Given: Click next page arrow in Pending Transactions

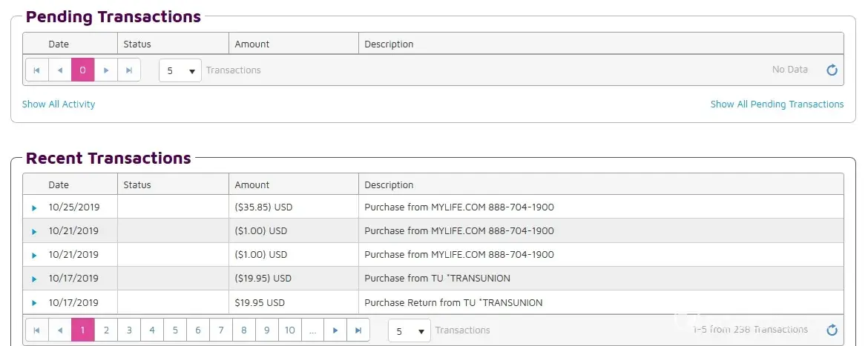Looking at the screenshot, I should [106, 70].
